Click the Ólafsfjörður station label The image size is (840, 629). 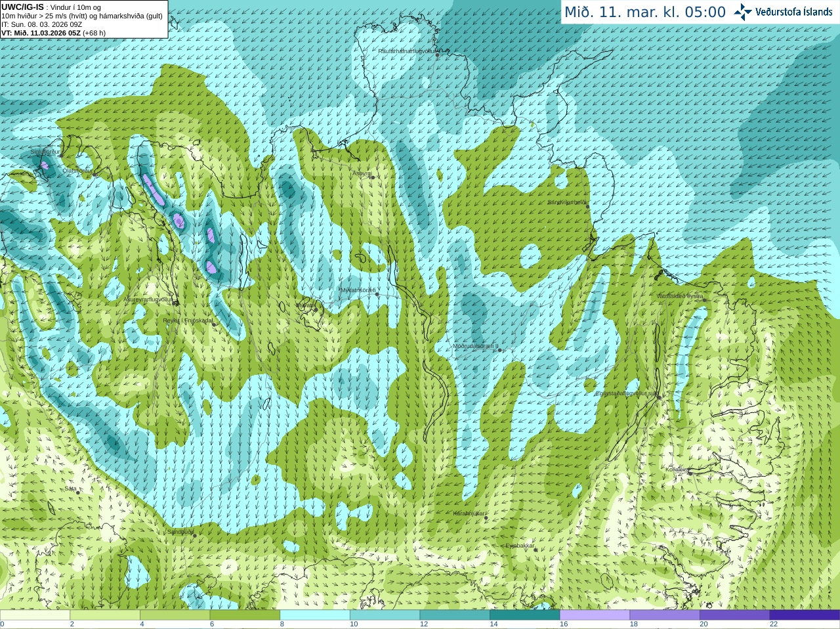pyautogui.click(x=77, y=171)
